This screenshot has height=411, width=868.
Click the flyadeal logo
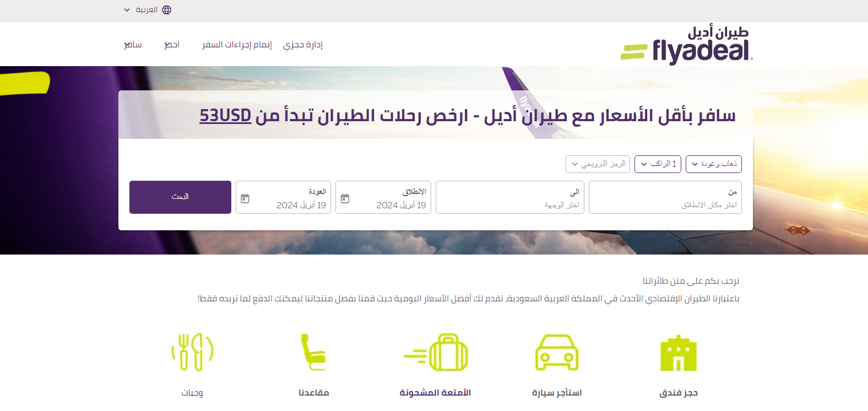coord(686,45)
